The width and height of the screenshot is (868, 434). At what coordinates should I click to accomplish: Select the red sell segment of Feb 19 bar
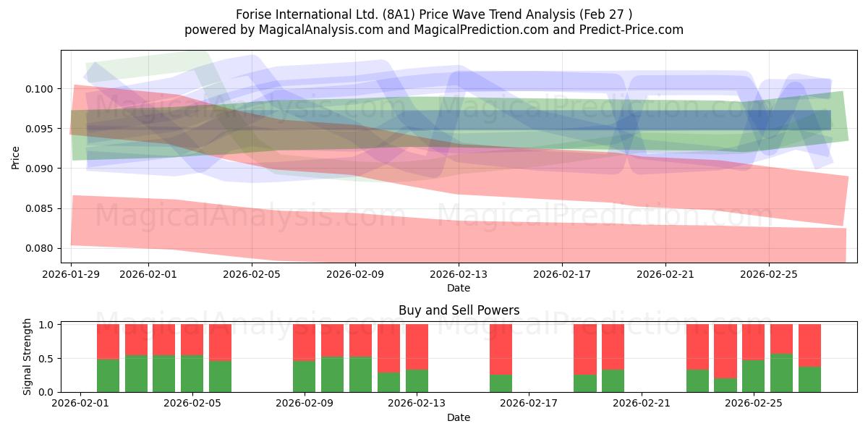[585, 349]
